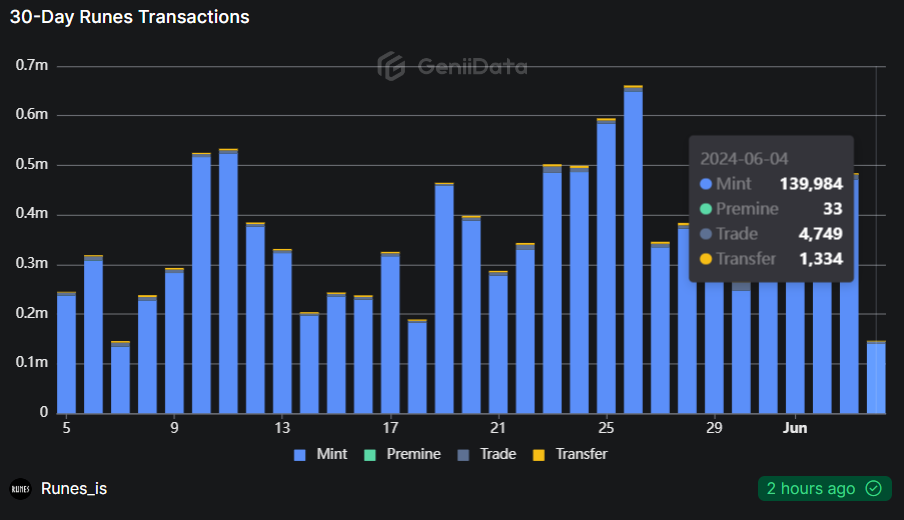Toggle Transfer series in chart legend

[x=571, y=454]
